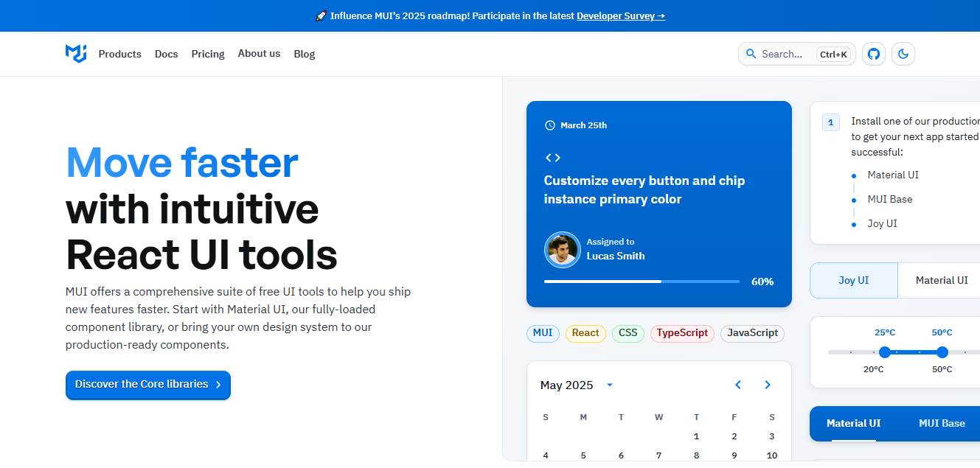Click the MUI logo in the navbar
This screenshot has height=468, width=980.
(76, 54)
